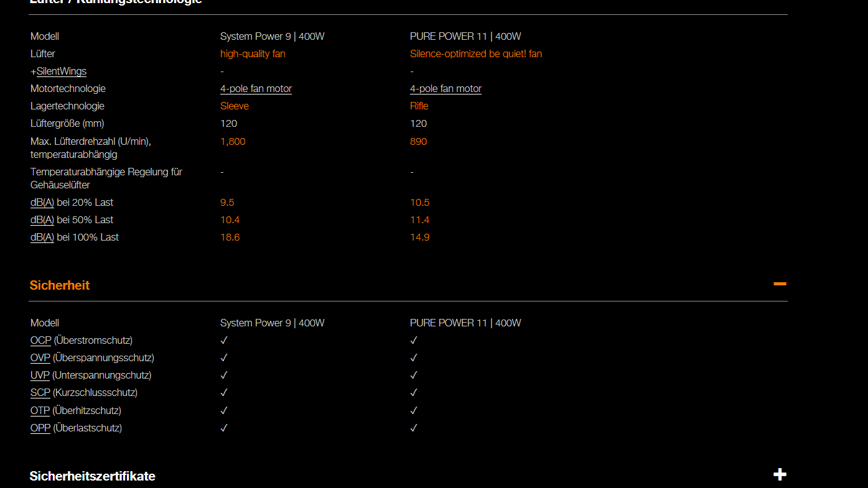
Task: Open the OCP abbreviation link
Action: click(x=41, y=341)
